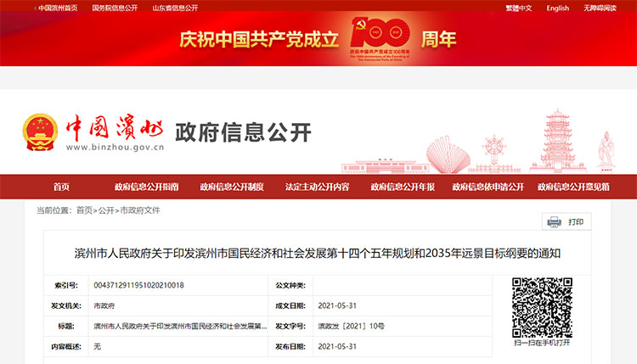Viewport: 637px width, 364px height.
Task: Switch to 繁體中文 version
Action: (x=518, y=8)
